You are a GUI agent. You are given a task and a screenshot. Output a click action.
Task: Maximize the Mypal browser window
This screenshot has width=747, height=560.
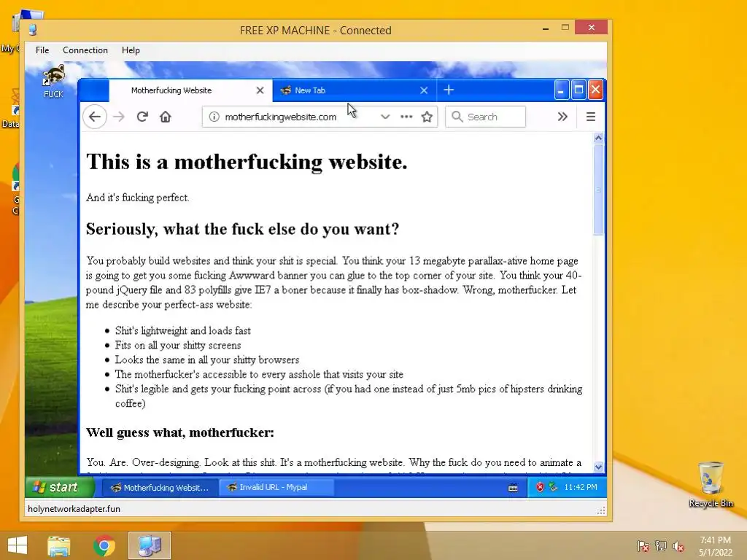578,90
